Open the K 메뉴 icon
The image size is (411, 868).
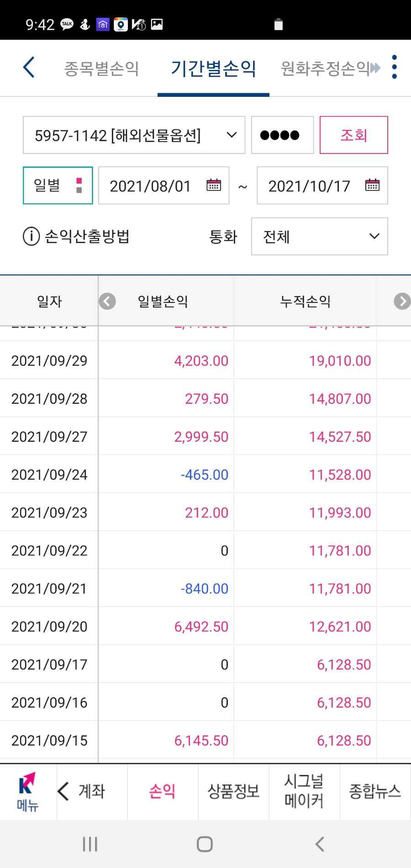[x=27, y=792]
